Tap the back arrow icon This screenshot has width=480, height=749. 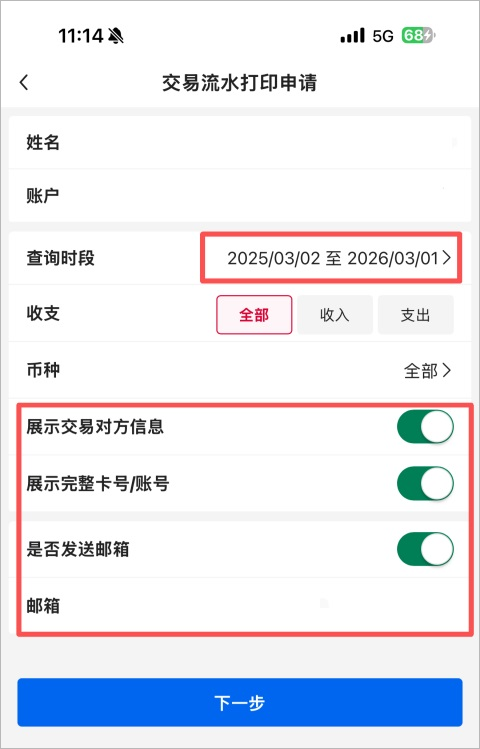[24, 83]
